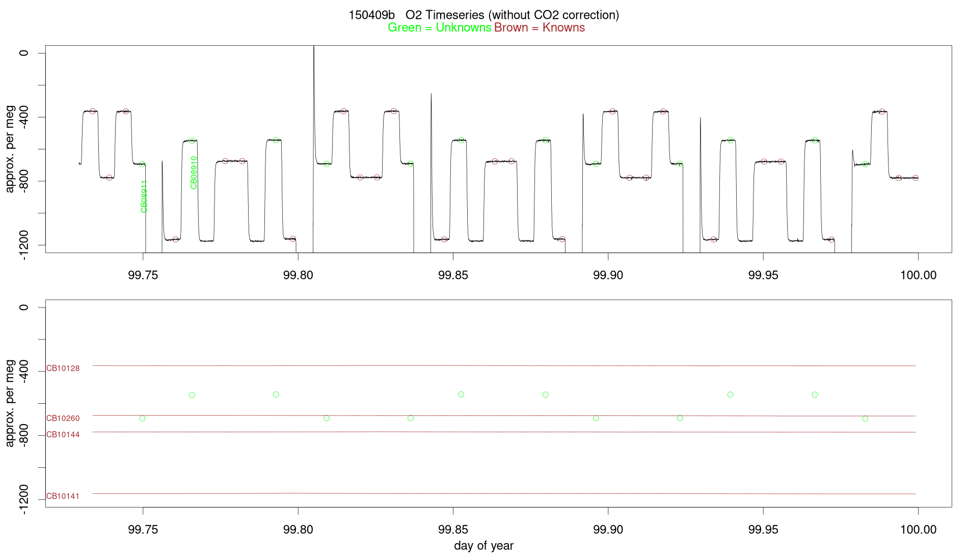Click the -800 y-axis tick of lower plot
Image resolution: width=968 pixels, height=560 pixels.
click(23, 435)
